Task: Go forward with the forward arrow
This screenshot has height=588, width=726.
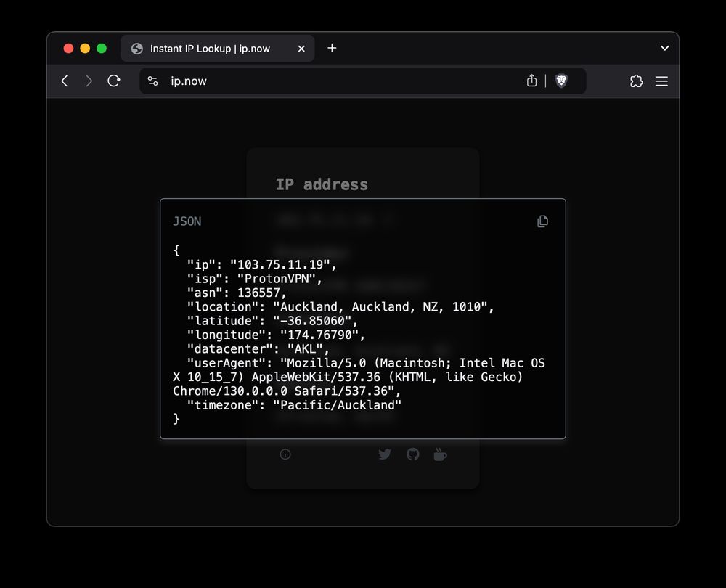Action: point(89,81)
